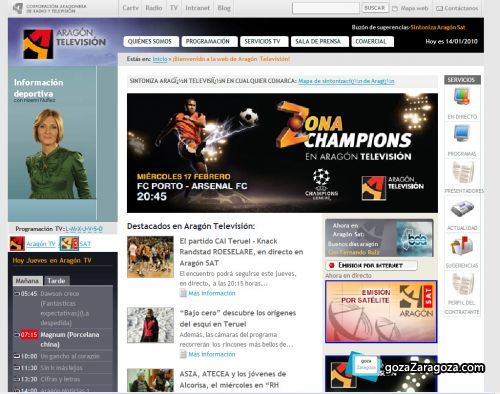Click the basketball match thumbnail
Screen dimensions: 500x394
click(150, 257)
